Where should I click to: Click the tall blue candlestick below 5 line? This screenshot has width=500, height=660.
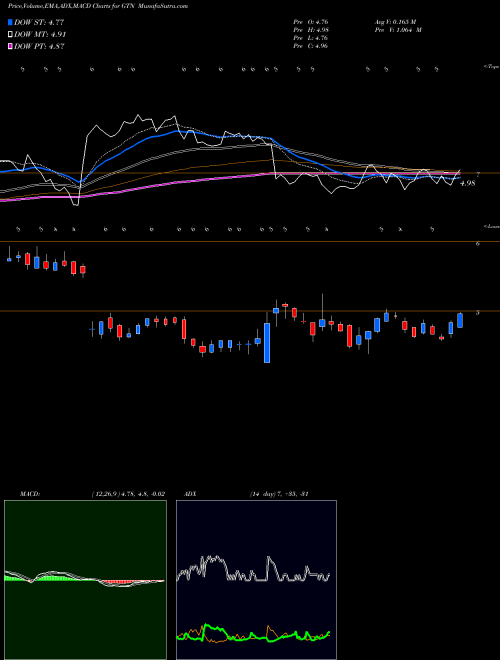(x=267, y=343)
